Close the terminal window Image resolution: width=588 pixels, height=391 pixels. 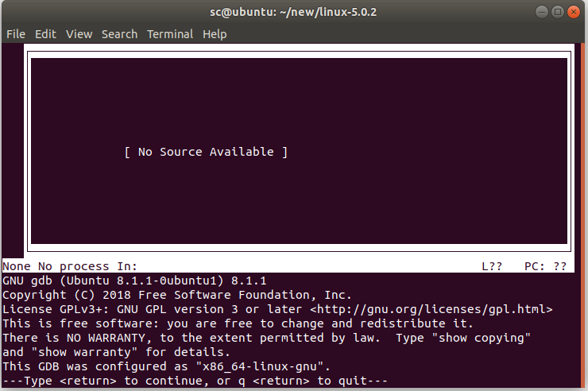click(x=574, y=12)
